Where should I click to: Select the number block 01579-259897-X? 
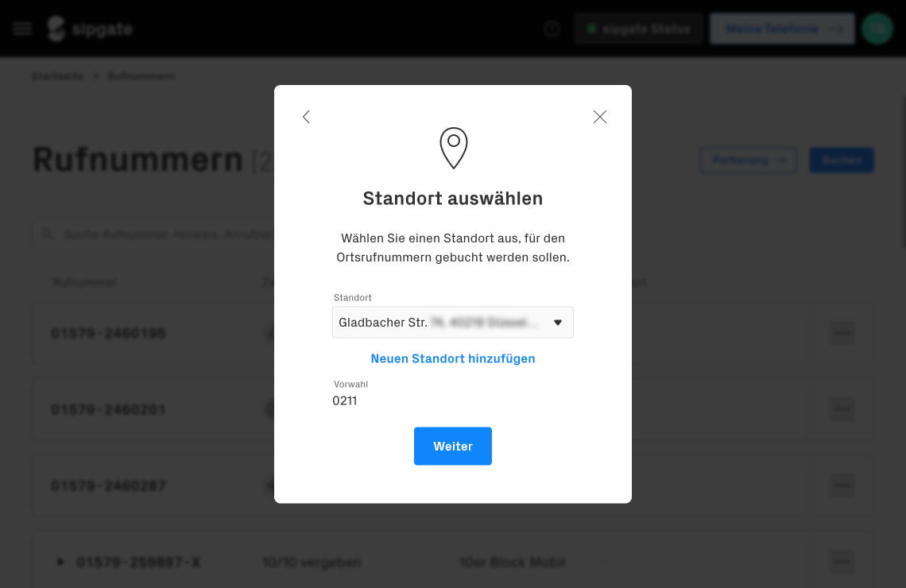138,562
